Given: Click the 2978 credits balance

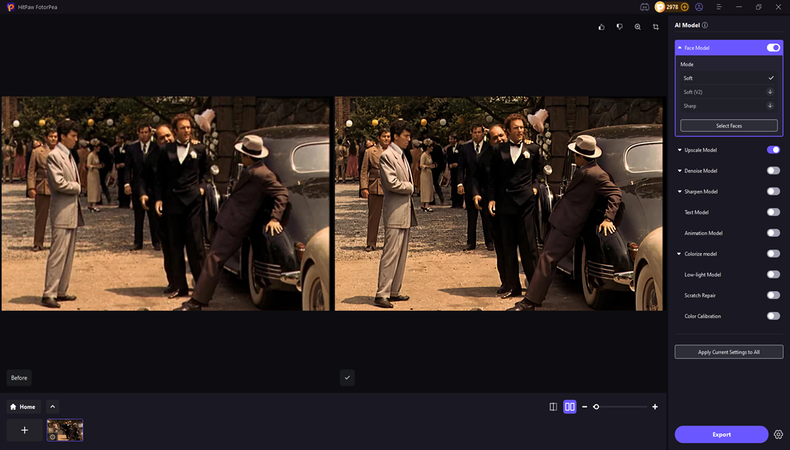Looking at the screenshot, I should point(672,7).
